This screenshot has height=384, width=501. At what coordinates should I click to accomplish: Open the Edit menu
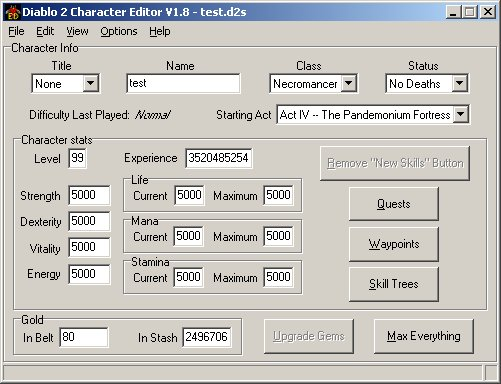click(45, 31)
